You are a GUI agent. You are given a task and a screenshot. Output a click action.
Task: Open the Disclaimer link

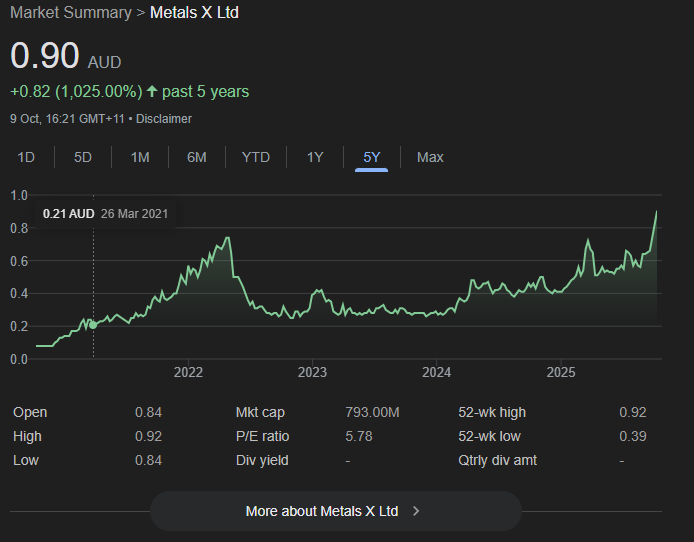coord(164,119)
